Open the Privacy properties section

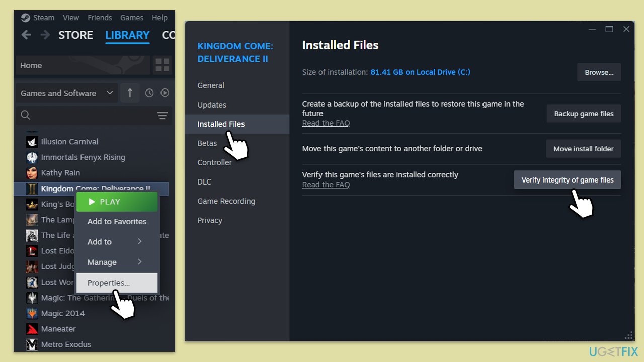[x=210, y=220]
